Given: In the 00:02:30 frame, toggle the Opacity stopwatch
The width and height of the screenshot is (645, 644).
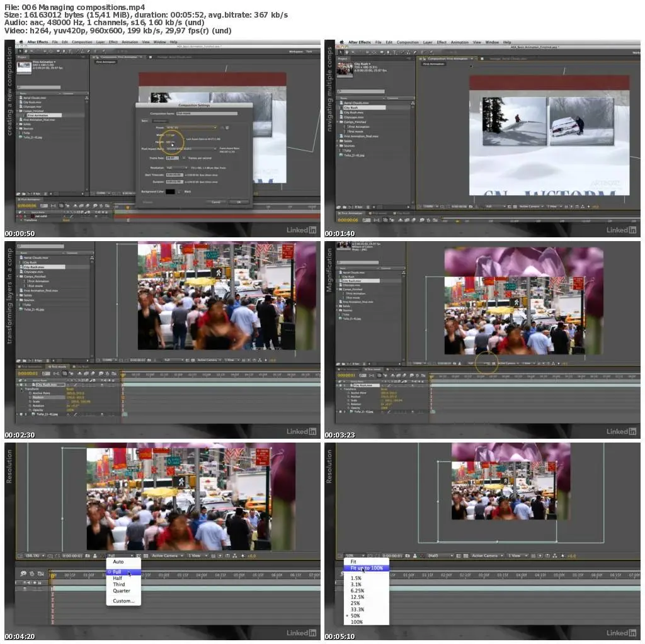Looking at the screenshot, I should [x=30, y=410].
